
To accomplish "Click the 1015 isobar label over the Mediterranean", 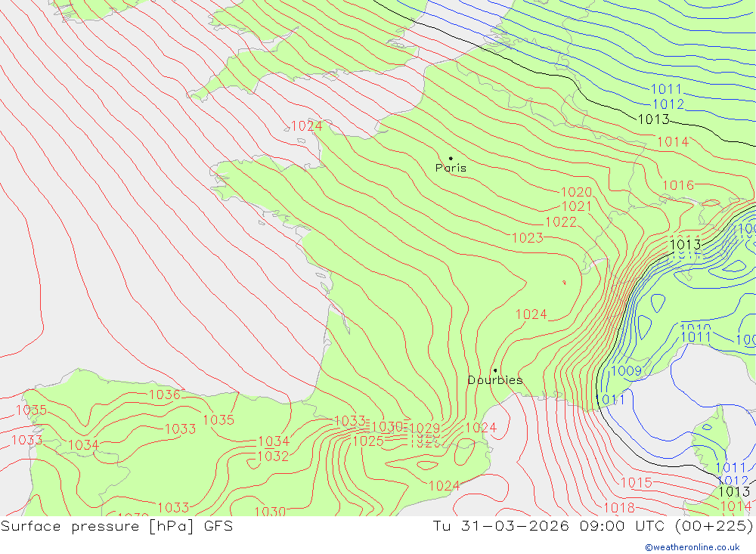I will click(636, 483).
